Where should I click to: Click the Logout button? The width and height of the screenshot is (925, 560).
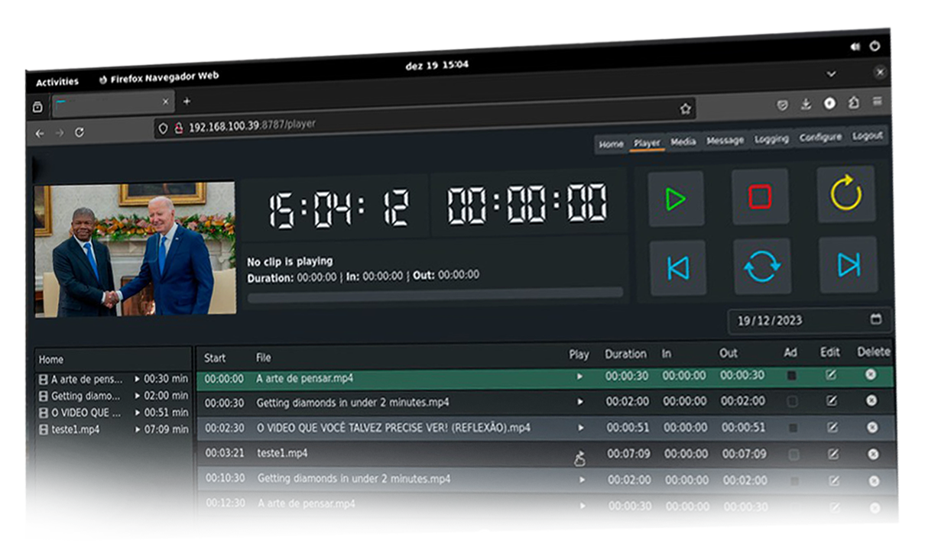click(868, 136)
